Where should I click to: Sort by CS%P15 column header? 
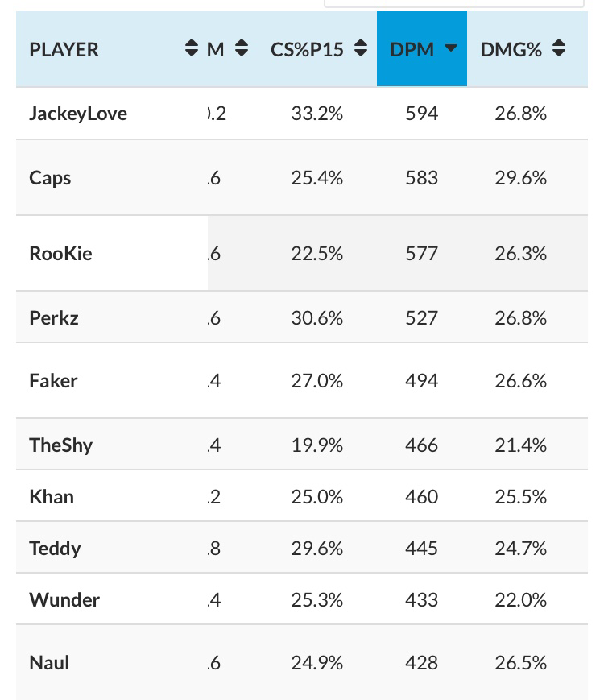(307, 49)
